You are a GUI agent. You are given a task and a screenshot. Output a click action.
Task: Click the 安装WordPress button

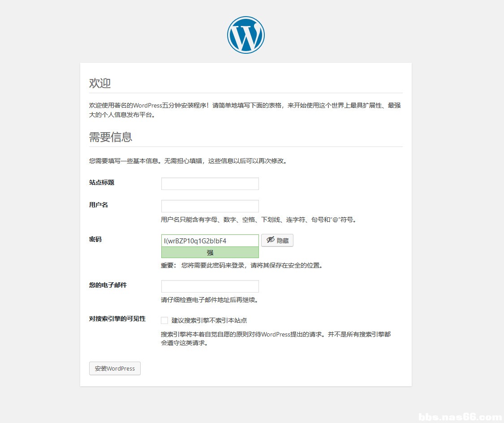pos(115,368)
